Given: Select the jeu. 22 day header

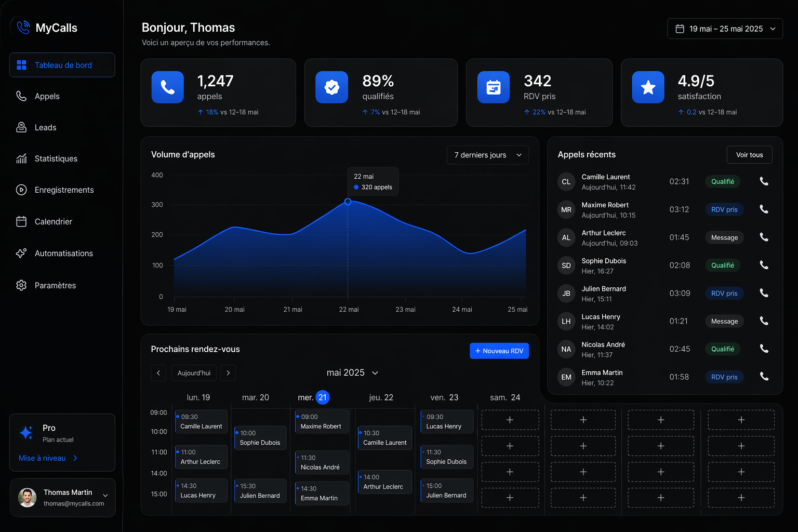Looking at the screenshot, I should pos(381,397).
